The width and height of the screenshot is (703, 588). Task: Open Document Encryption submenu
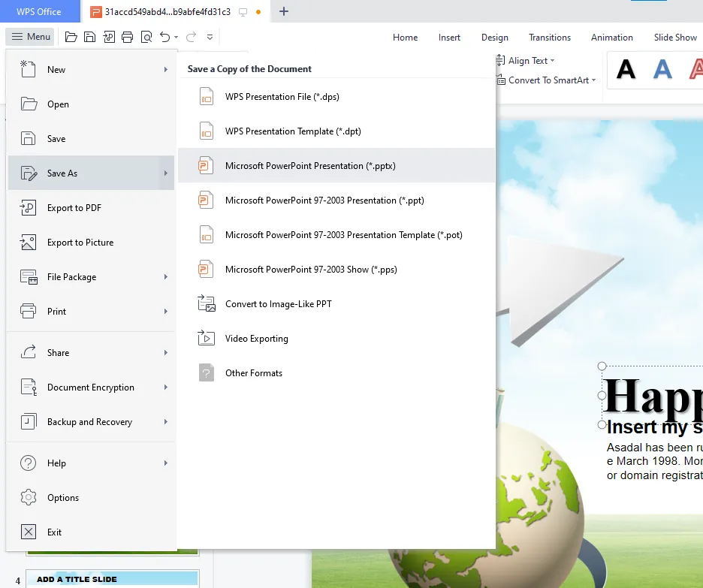tap(90, 387)
